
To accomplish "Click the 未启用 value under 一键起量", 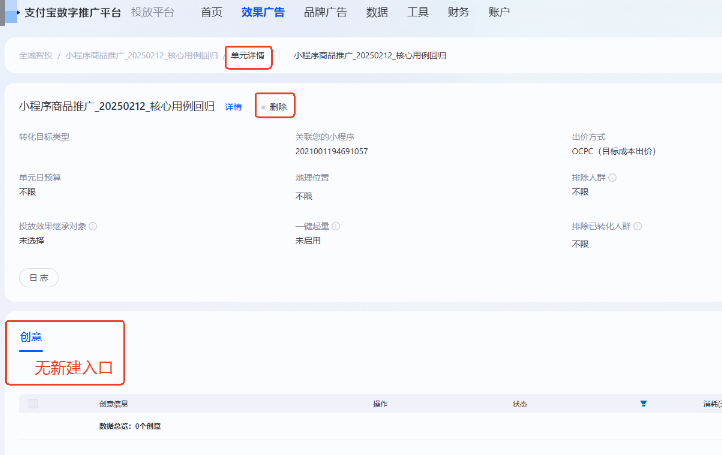I will pyautogui.click(x=308, y=240).
